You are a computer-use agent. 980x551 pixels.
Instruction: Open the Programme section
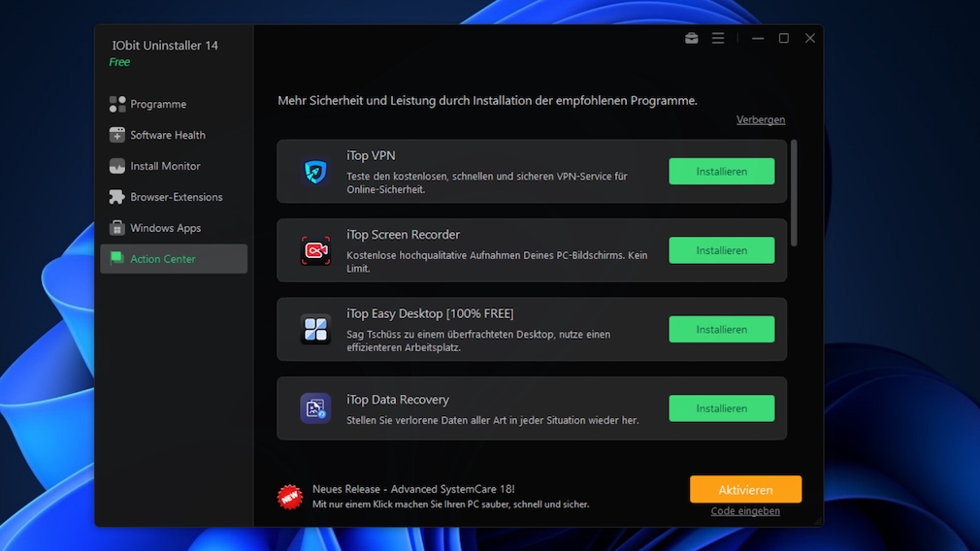coord(157,104)
